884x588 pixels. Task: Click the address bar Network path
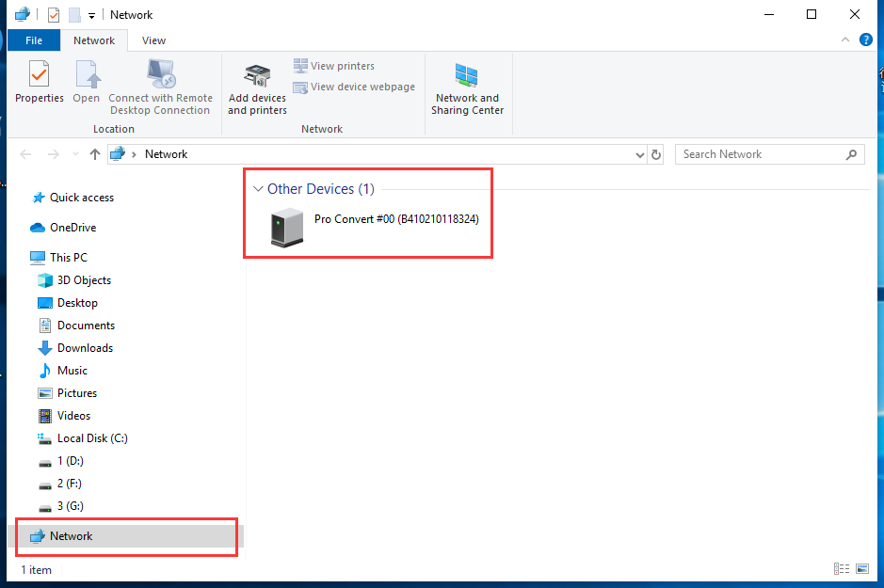click(166, 154)
